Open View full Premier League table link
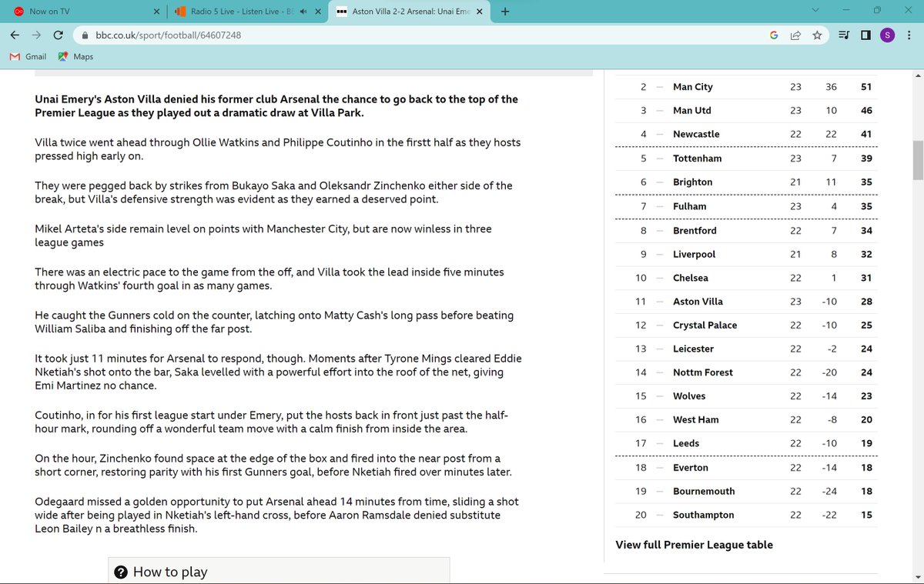924x584 pixels. point(694,545)
